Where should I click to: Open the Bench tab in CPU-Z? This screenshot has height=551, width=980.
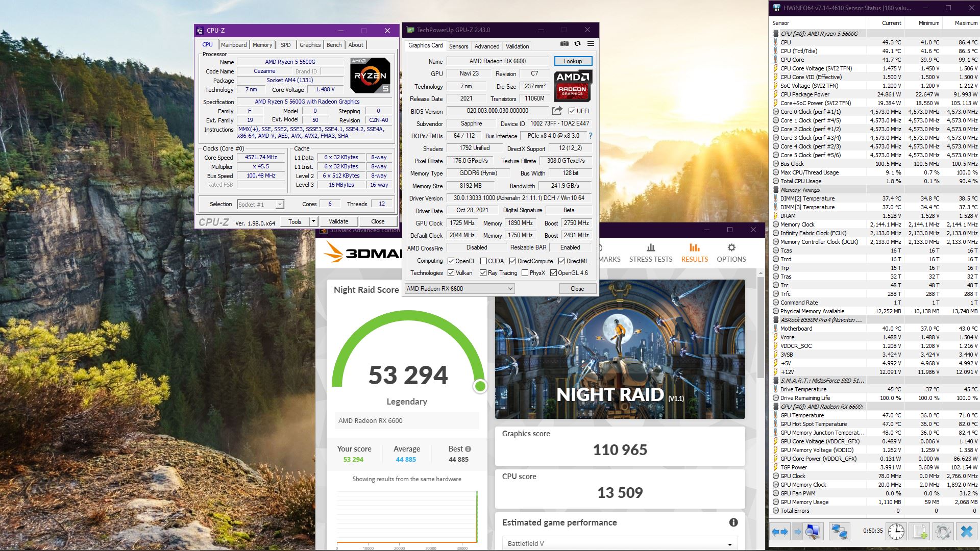point(334,45)
